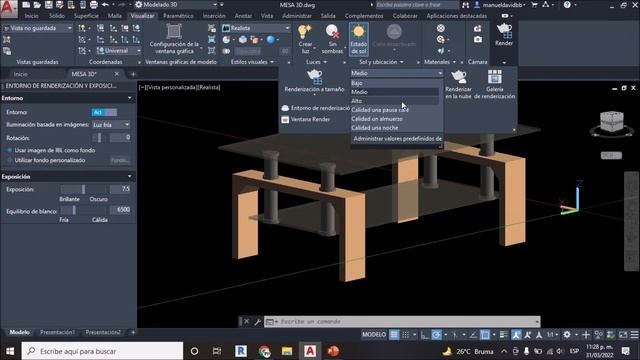The image size is (640, 360).
Task: Click the Sin sombras icon
Action: point(332,32)
